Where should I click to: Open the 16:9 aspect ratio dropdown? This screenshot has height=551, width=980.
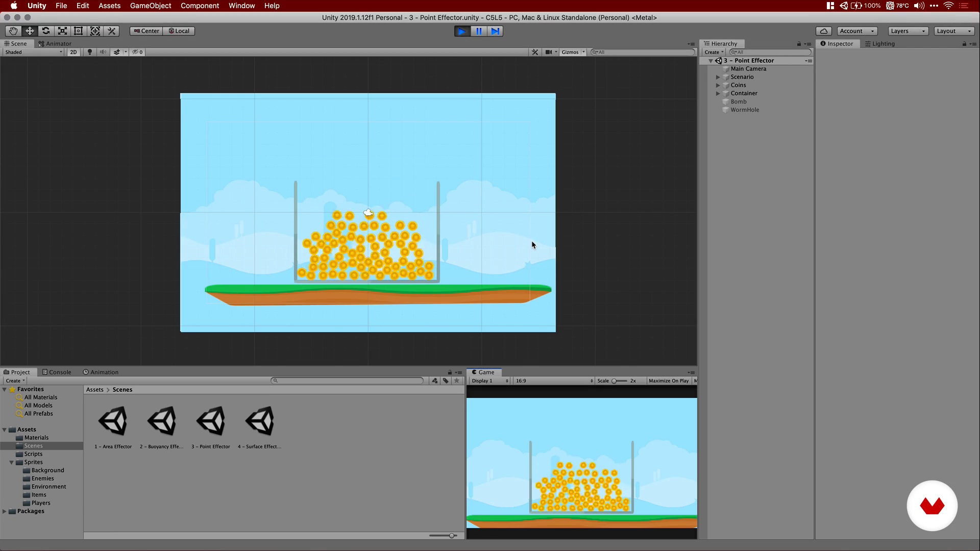(x=554, y=381)
